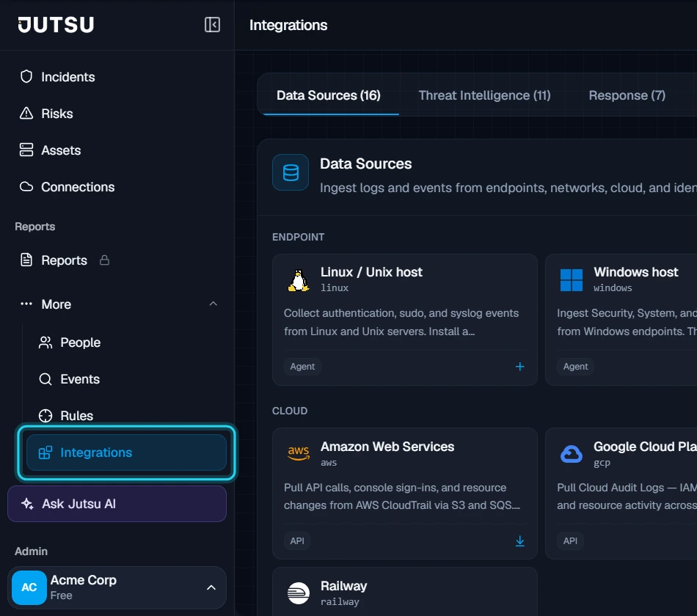The image size is (697, 616).
Task: Click the Risks warning triangle icon
Action: tap(26, 114)
